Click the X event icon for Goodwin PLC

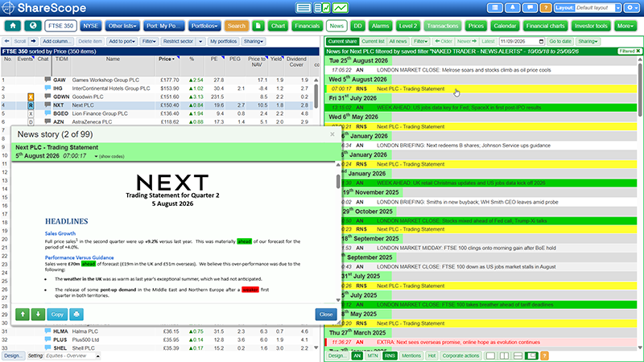coord(31,97)
